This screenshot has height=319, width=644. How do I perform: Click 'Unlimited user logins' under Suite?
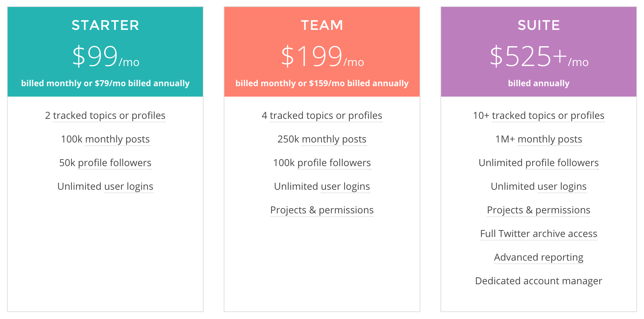539,187
